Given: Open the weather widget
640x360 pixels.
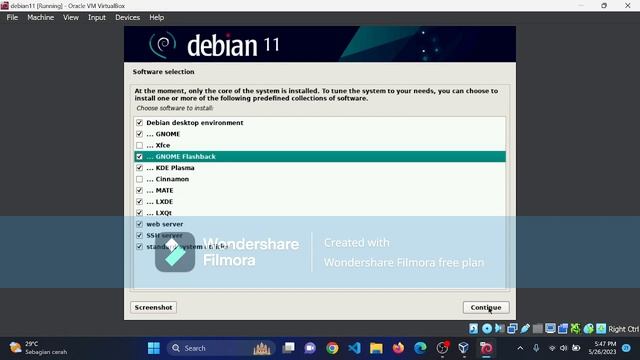Looking at the screenshot, I should (38, 348).
